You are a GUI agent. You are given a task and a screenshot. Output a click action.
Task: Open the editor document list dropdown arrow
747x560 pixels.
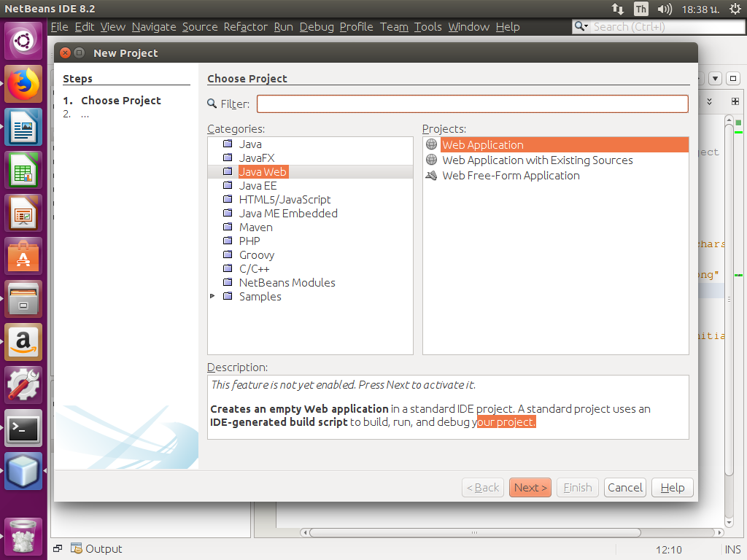(x=715, y=79)
